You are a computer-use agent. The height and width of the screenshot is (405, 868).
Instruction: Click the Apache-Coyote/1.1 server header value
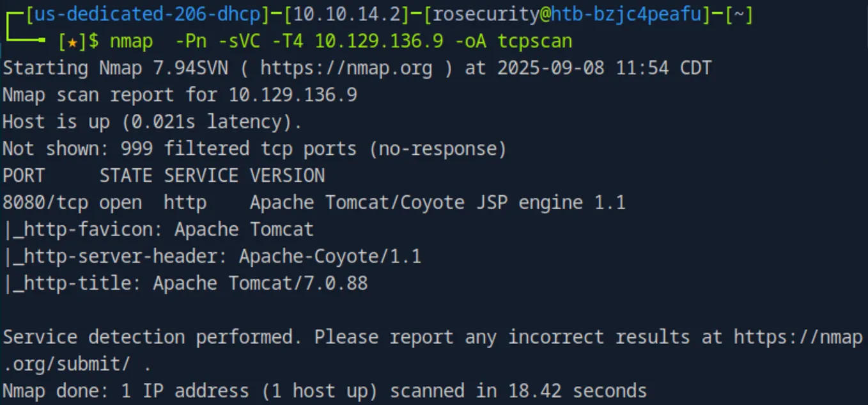(x=330, y=257)
